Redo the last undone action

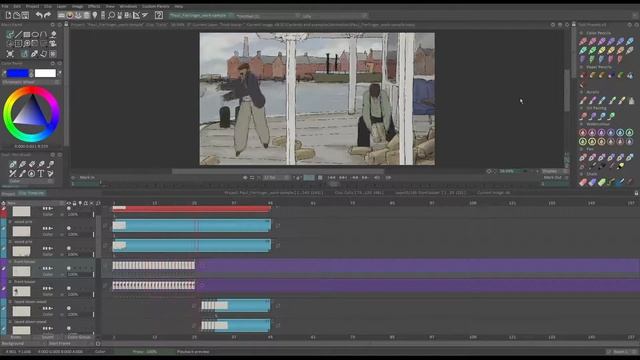coord(47,16)
